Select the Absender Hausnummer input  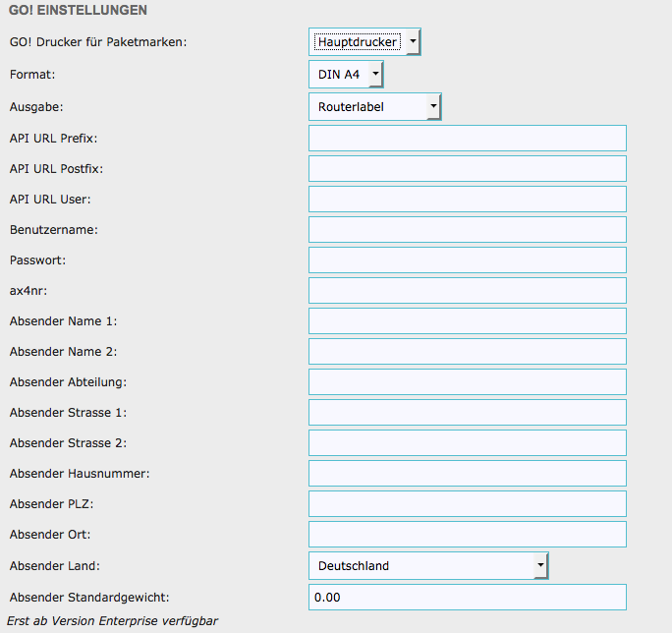click(467, 474)
